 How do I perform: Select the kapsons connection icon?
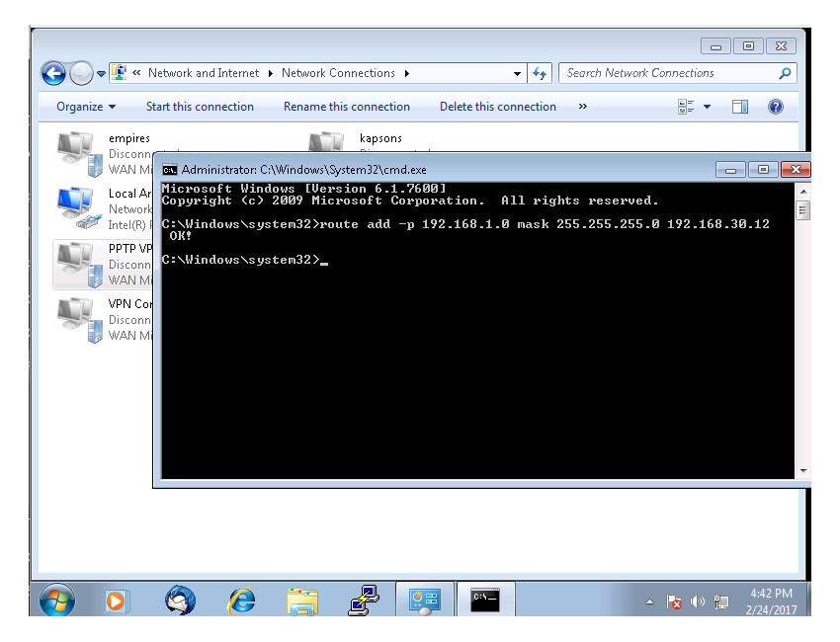coord(326,142)
